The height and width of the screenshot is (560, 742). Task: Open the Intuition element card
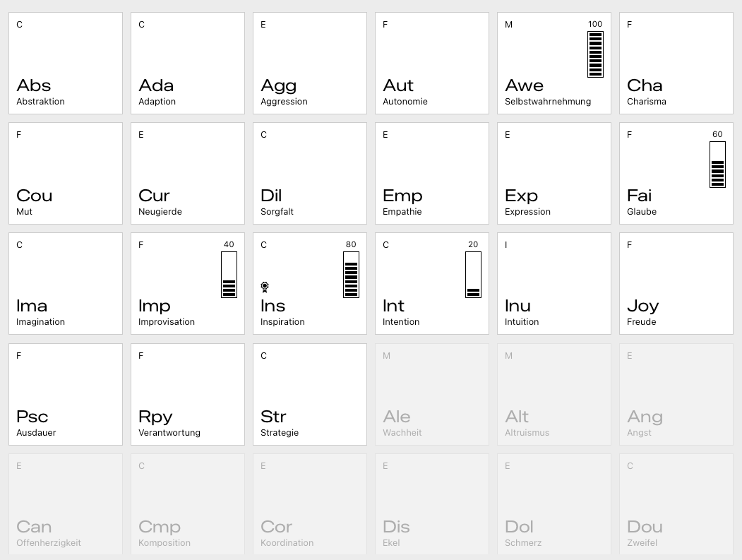(x=554, y=283)
